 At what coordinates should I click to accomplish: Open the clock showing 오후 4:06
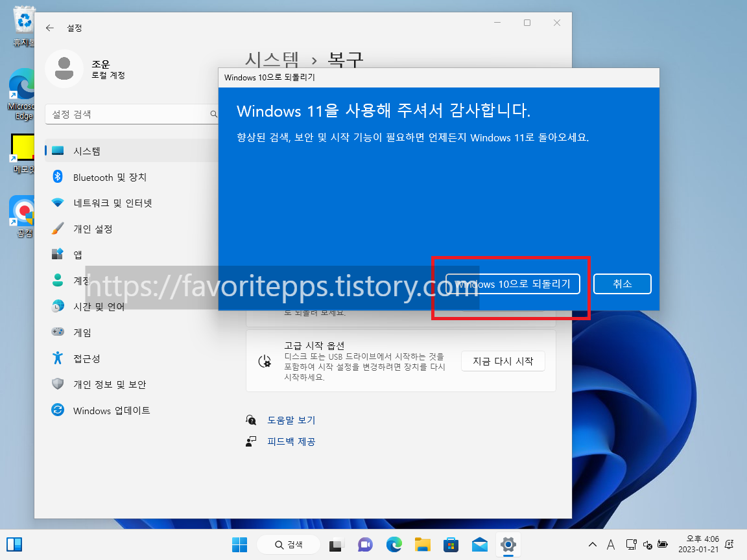coord(698,544)
